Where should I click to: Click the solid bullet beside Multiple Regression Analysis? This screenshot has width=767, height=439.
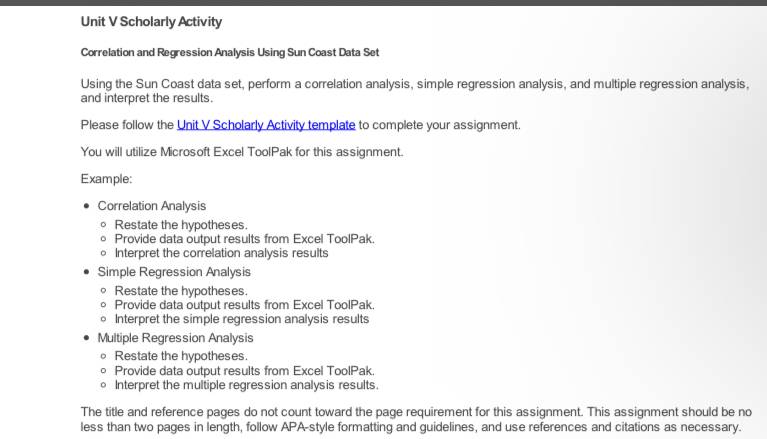[x=87, y=337]
